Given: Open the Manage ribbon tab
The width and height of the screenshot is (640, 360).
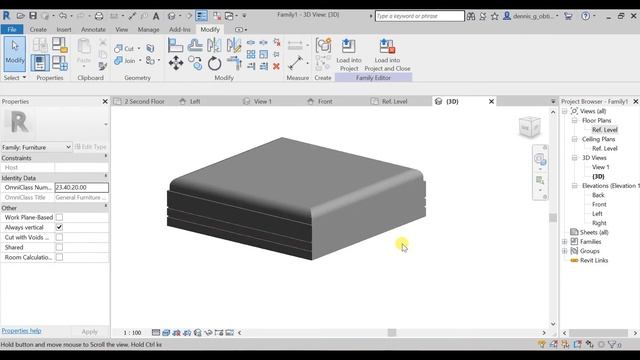Looking at the screenshot, I should click(149, 29).
